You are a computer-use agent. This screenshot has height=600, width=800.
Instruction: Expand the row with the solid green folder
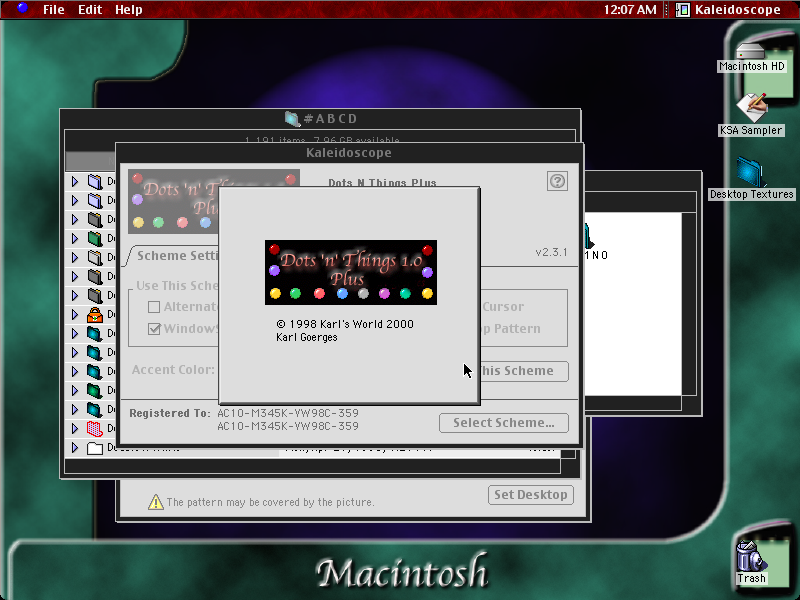tap(75, 238)
